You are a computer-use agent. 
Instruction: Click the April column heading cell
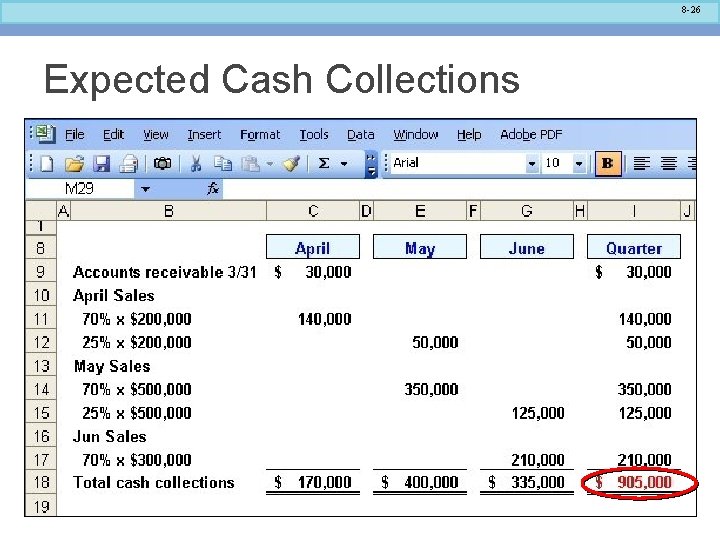click(313, 247)
